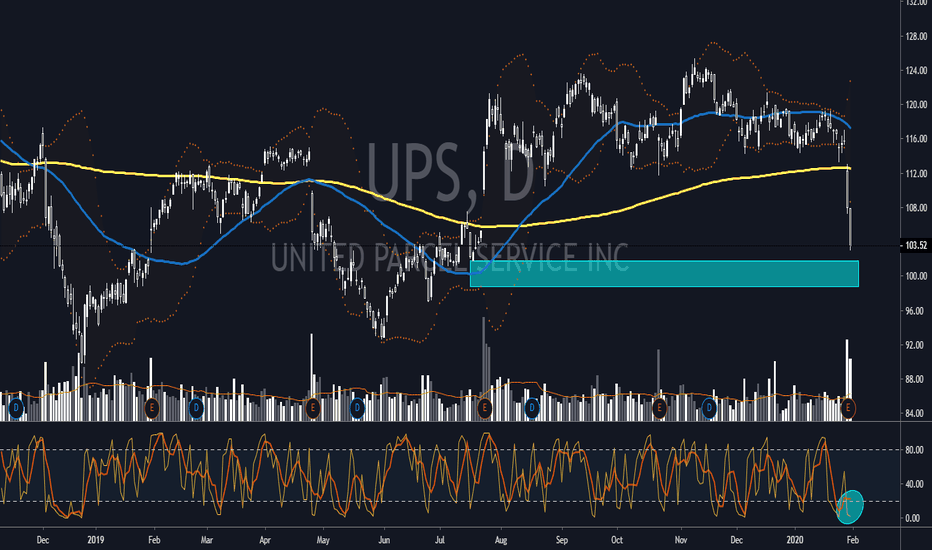Image resolution: width=932 pixels, height=550 pixels.
Task: Click the 96.00 price axis label
Action: click(x=916, y=311)
